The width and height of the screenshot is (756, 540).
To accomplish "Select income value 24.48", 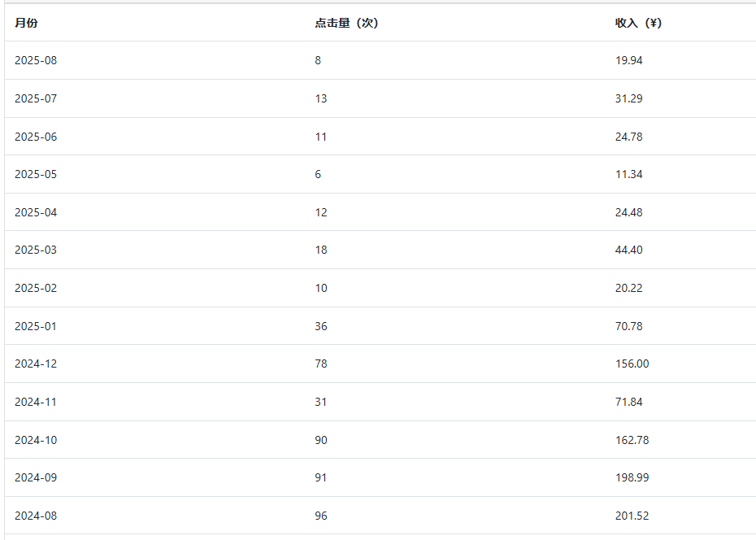I will pyautogui.click(x=628, y=212).
